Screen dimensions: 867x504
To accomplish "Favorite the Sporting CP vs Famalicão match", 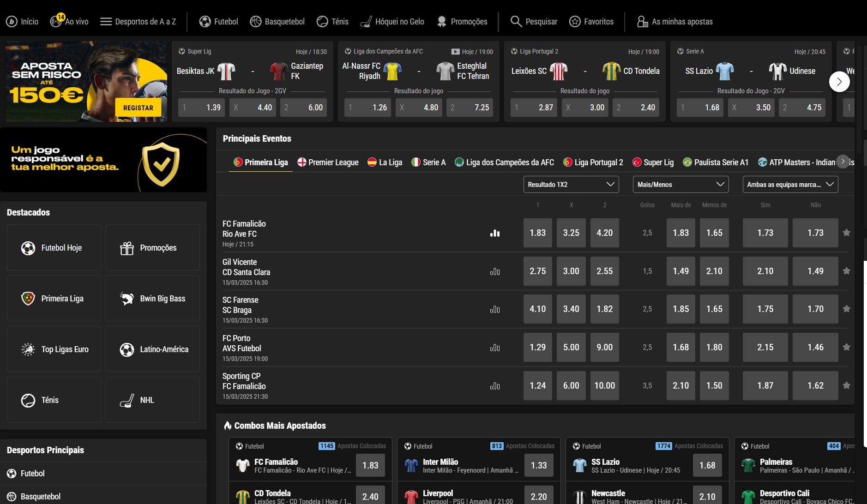I will pos(846,385).
